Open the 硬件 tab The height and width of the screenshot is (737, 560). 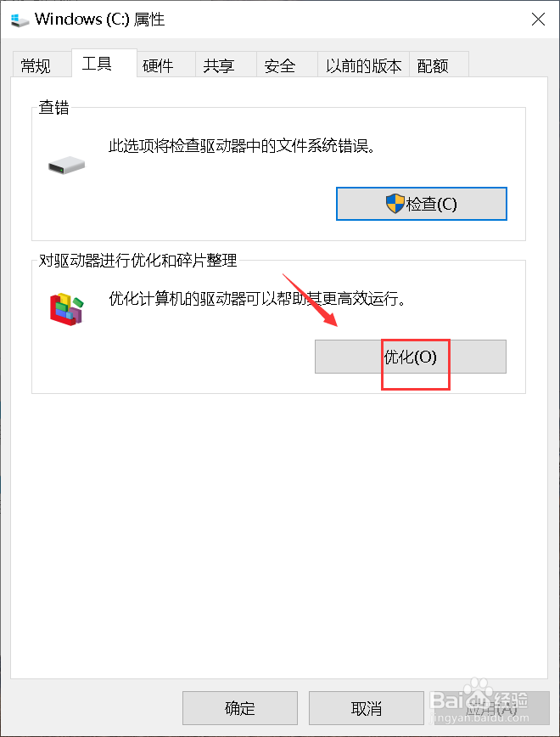click(158, 65)
